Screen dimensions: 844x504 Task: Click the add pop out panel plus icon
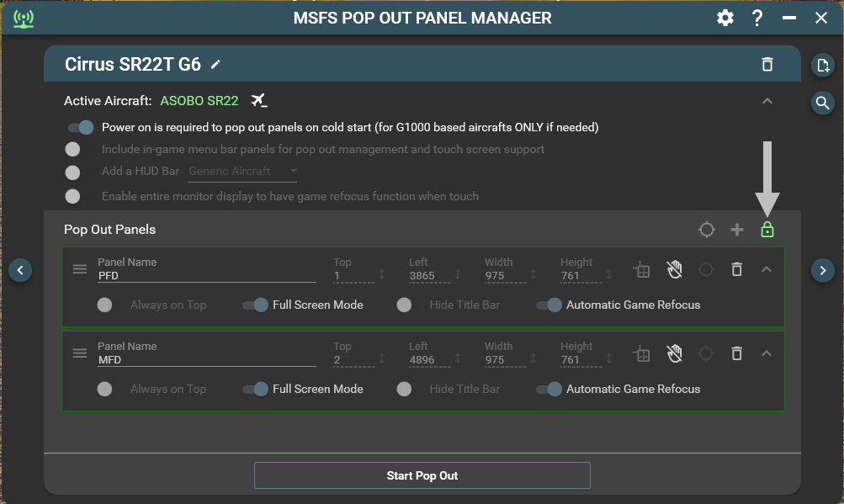point(737,230)
